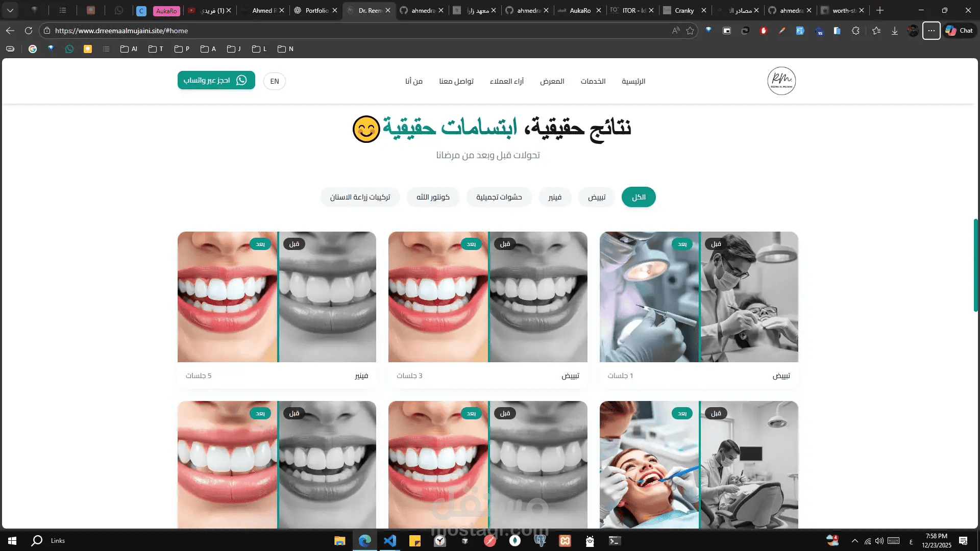Open browser Extensions puzzle icon

856,31
